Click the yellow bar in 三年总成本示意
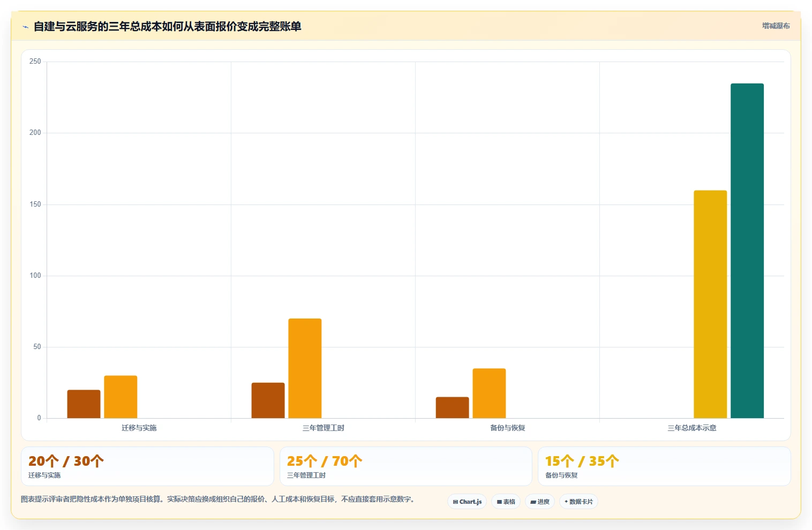This screenshot has height=530, width=812. [710, 304]
